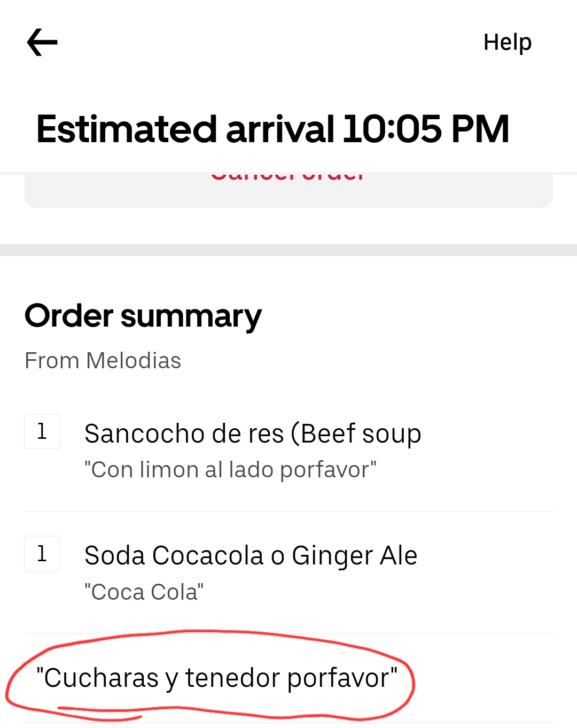Tap the From Melodias restaurant label

pos(103,361)
